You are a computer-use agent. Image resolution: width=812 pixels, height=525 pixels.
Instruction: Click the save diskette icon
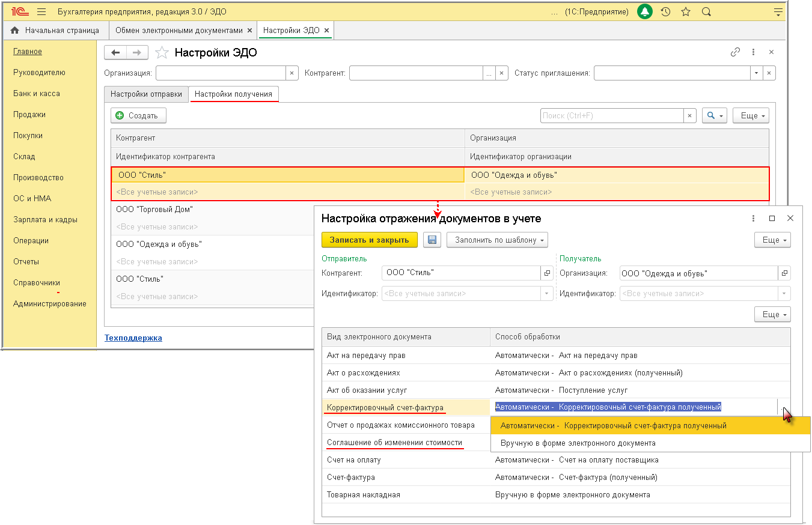click(432, 240)
